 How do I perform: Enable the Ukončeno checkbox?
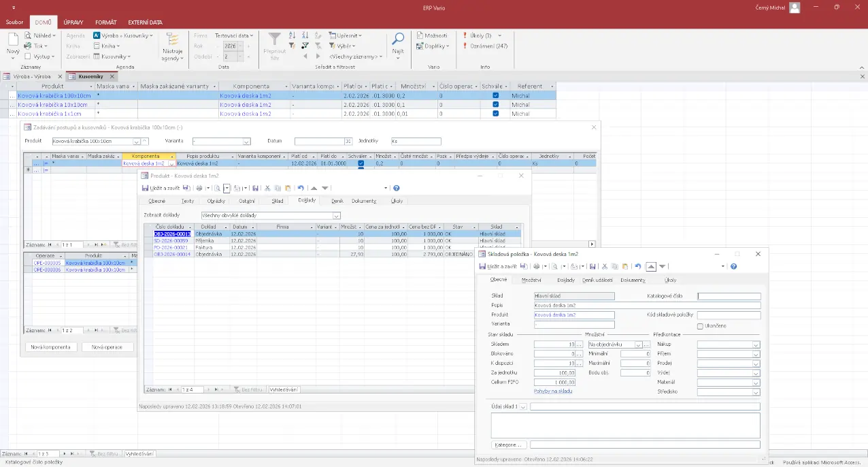click(x=700, y=326)
